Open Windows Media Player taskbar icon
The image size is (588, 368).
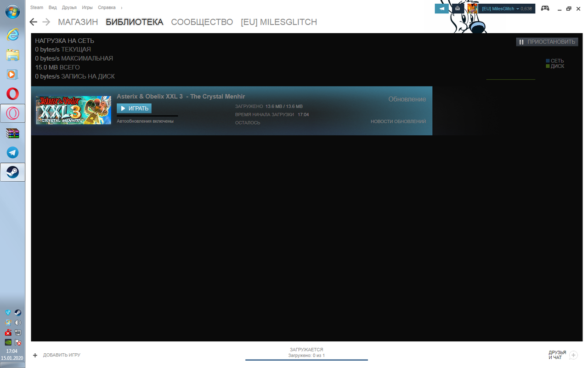click(x=12, y=74)
